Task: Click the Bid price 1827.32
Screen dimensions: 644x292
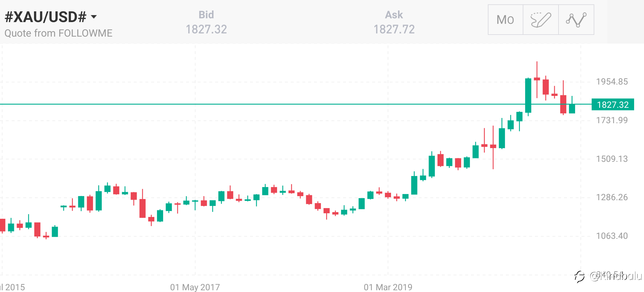Action: click(206, 29)
